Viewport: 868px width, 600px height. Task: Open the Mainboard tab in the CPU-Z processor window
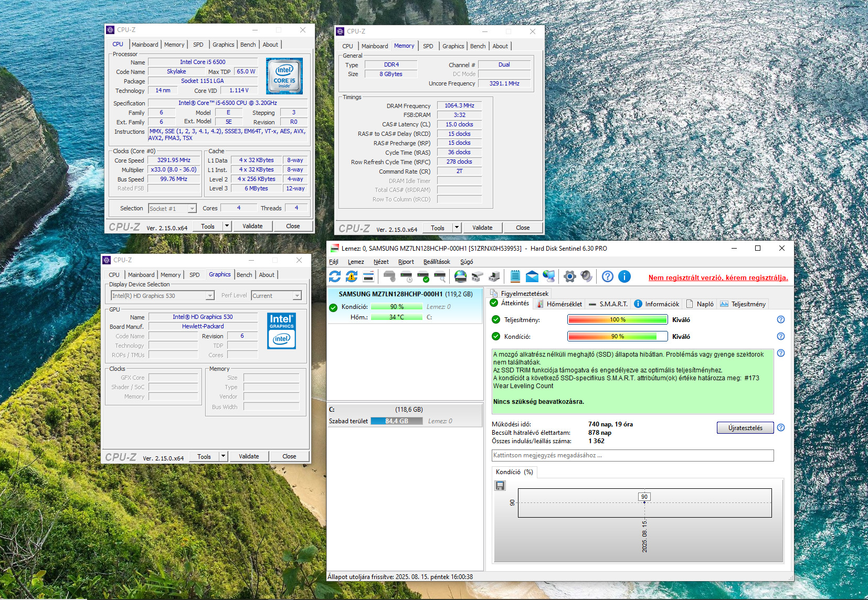[145, 45]
